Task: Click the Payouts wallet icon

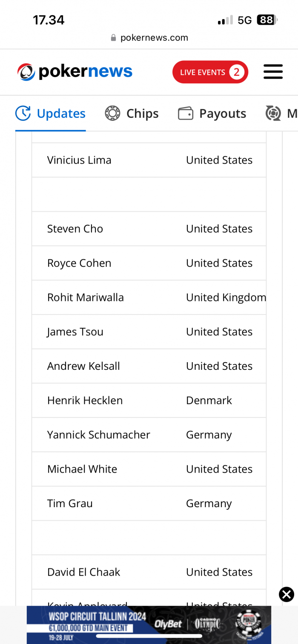Action: 186,113
